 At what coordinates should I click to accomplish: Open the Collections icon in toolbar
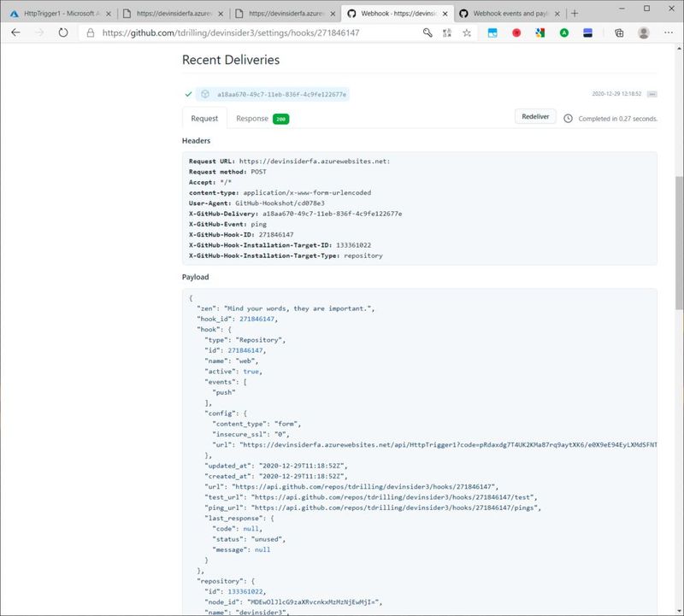click(619, 32)
